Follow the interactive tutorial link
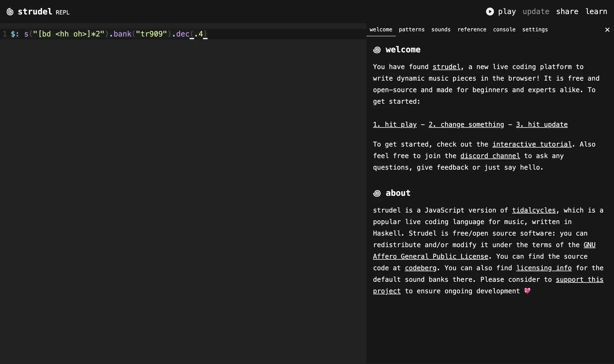The image size is (614, 364). [x=532, y=144]
